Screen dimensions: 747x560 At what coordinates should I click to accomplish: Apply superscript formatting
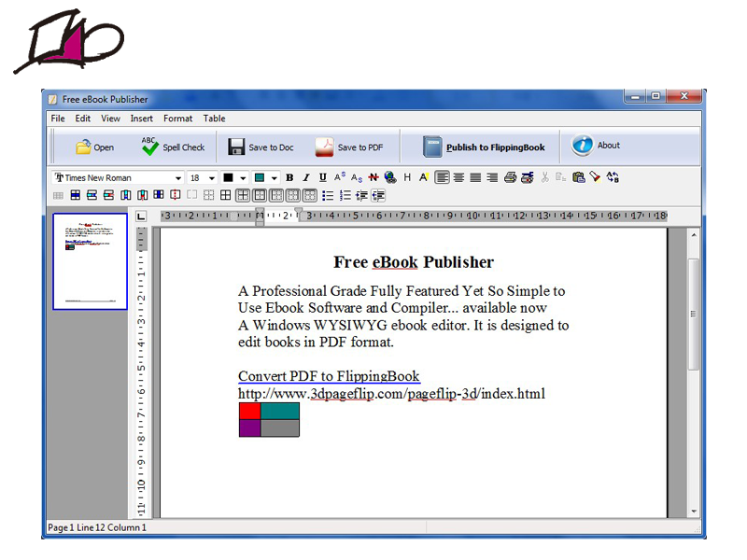coord(340,177)
